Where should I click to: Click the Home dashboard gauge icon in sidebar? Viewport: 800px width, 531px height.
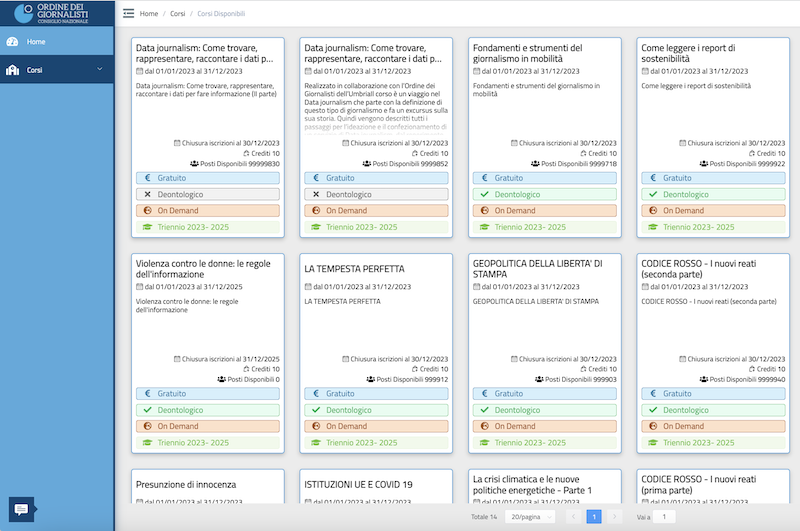(12, 42)
